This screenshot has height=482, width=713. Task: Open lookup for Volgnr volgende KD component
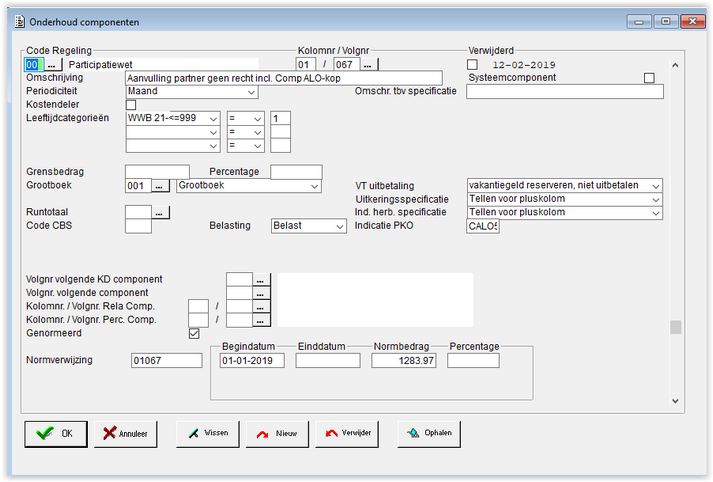pyautogui.click(x=261, y=280)
